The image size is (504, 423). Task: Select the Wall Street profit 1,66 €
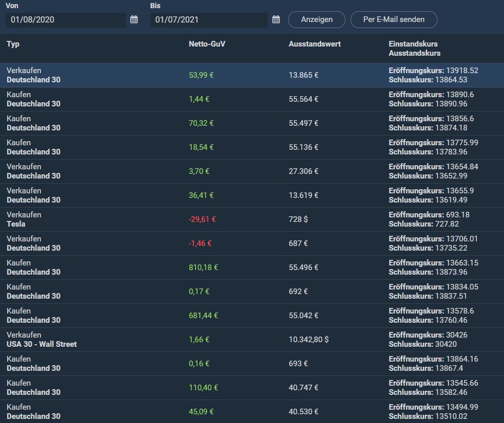[x=199, y=340]
